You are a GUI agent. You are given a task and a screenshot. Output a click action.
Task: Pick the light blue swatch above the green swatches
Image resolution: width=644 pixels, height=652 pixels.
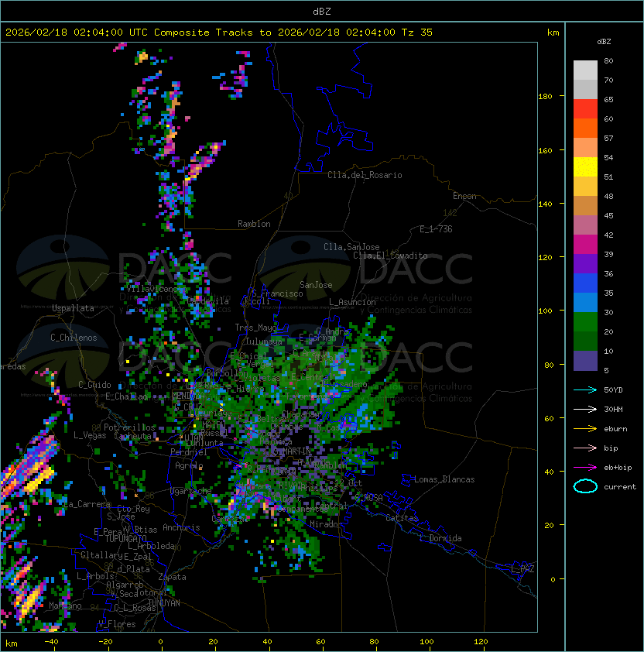click(585, 302)
